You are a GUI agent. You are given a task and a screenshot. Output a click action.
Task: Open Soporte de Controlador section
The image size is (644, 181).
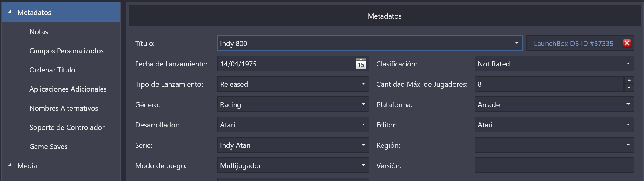tap(67, 127)
